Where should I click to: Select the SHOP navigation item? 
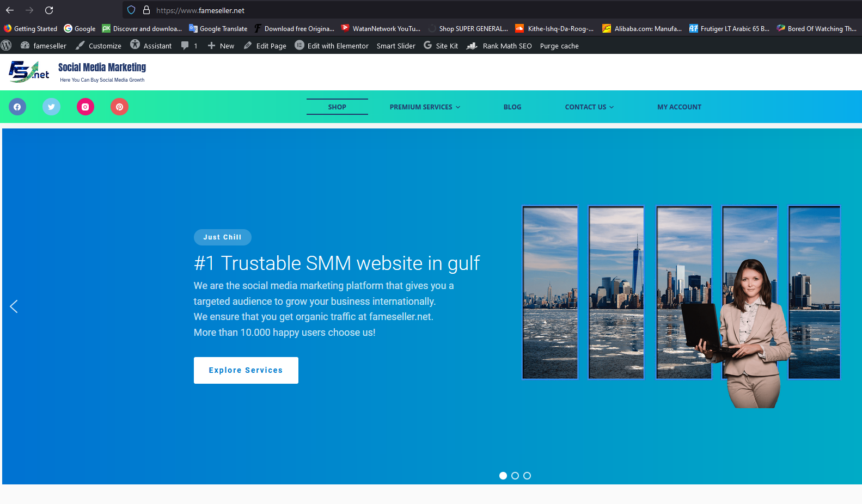coord(337,107)
